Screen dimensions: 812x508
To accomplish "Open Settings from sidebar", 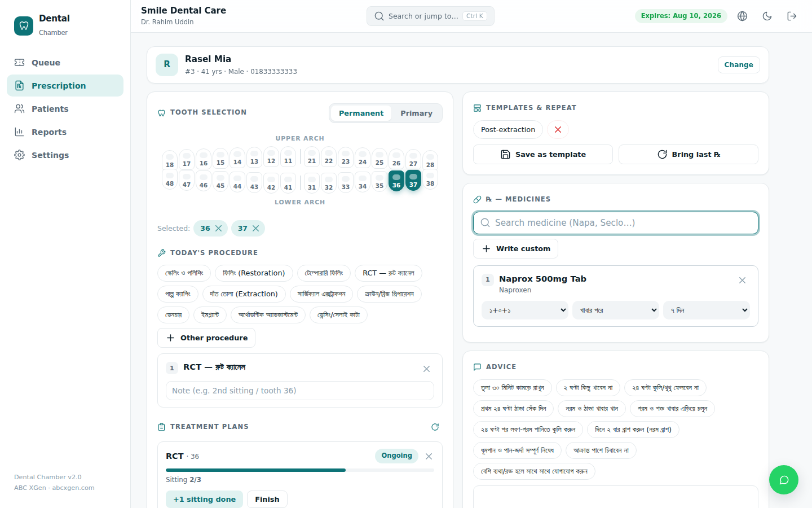I will [x=65, y=155].
